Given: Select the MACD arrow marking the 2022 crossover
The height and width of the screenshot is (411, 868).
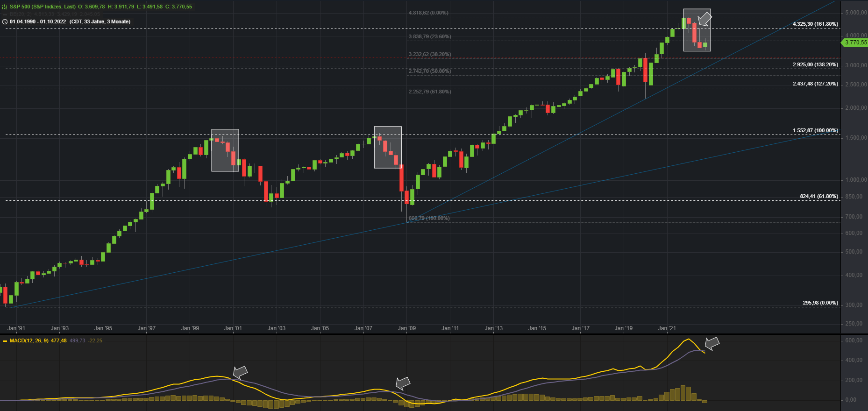Looking at the screenshot, I should [x=712, y=344].
